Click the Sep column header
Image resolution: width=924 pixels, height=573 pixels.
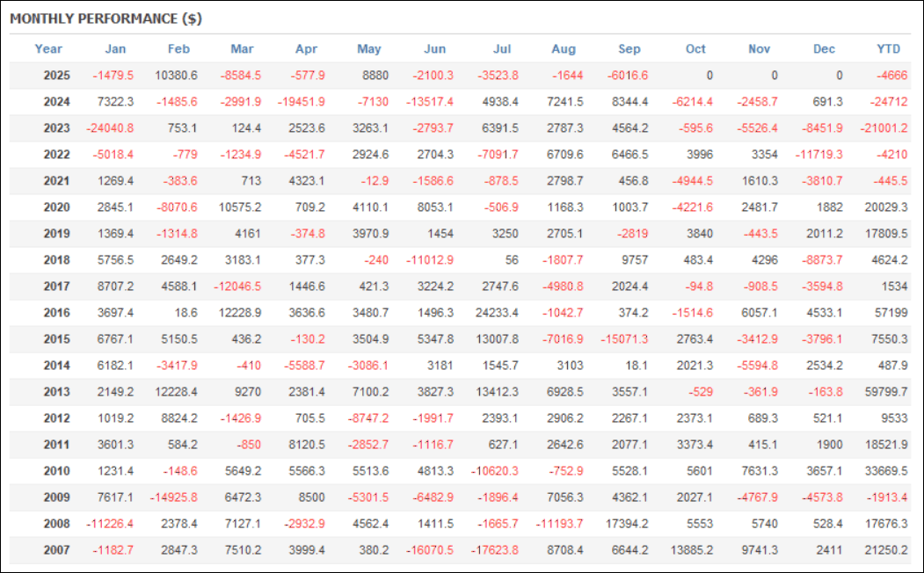[629, 49]
